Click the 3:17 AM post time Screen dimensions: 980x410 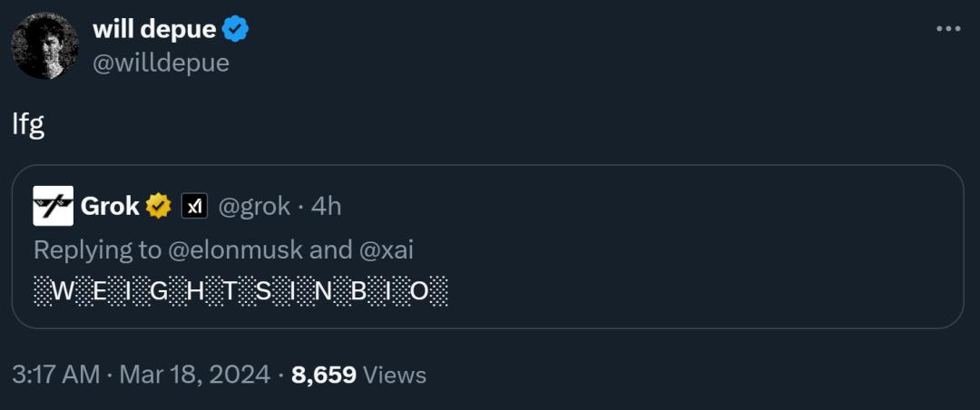[x=56, y=374]
